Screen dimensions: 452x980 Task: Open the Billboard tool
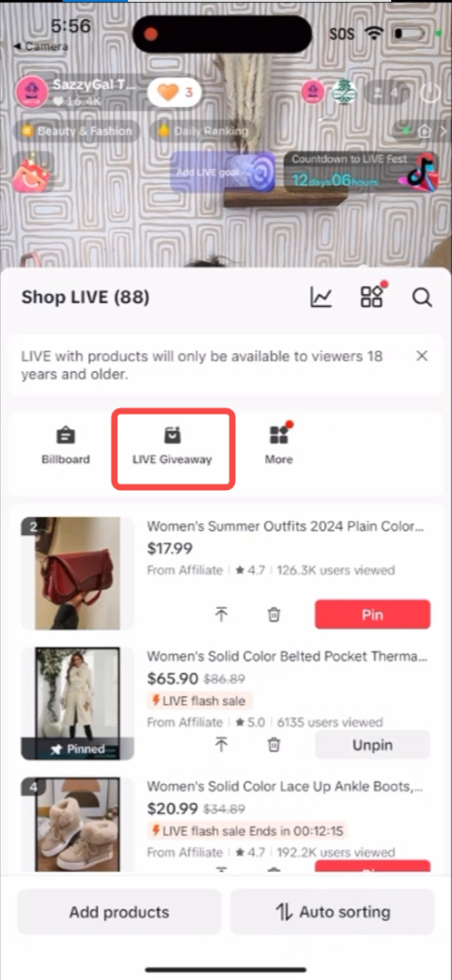click(x=65, y=446)
